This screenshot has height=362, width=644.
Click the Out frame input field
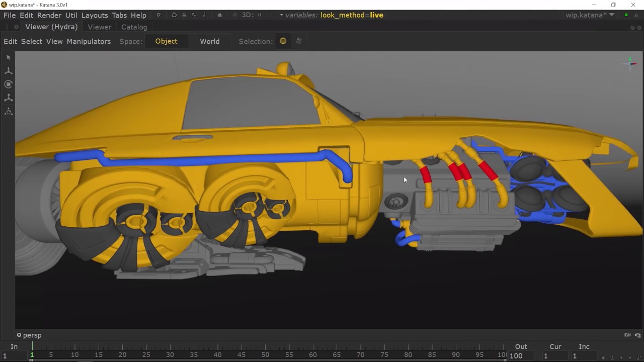pos(521,355)
